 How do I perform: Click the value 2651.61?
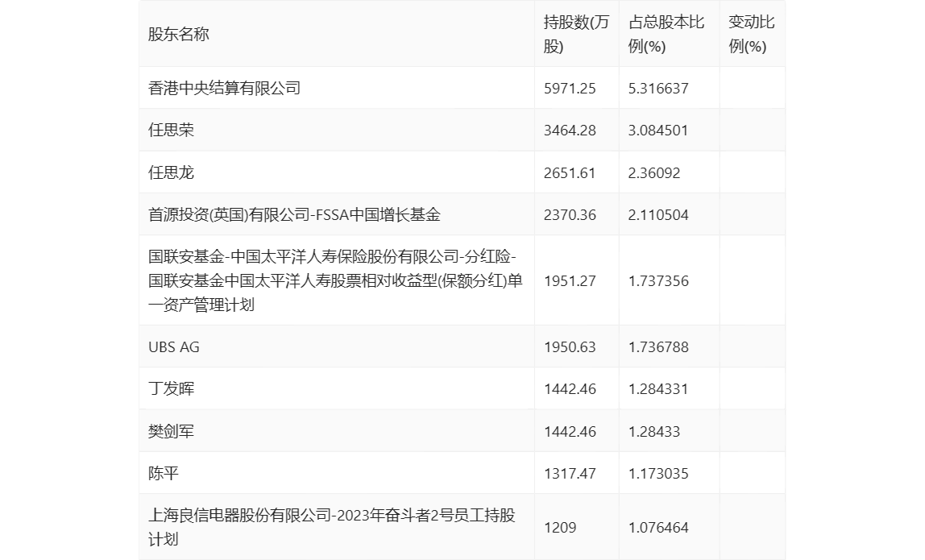tap(570, 173)
